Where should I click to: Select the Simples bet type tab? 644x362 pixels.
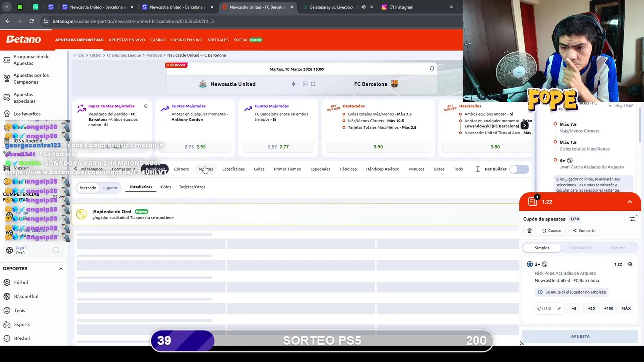(x=542, y=248)
